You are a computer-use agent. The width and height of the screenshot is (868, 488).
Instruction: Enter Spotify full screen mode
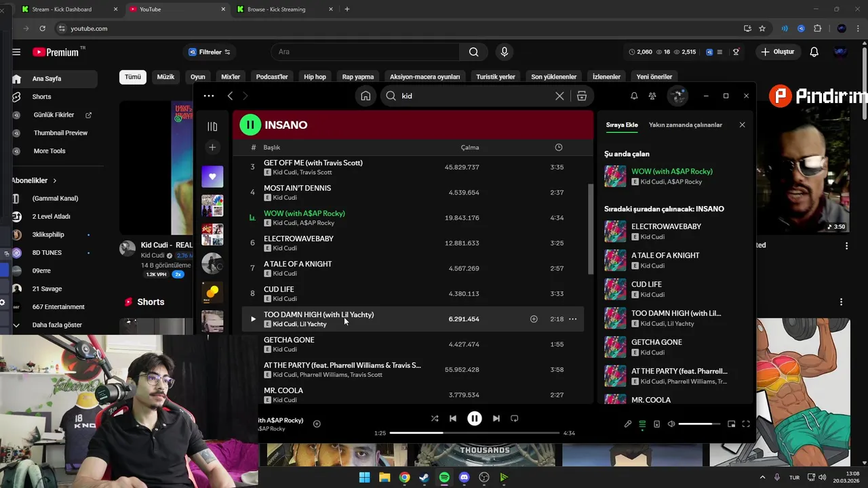pos(746,424)
